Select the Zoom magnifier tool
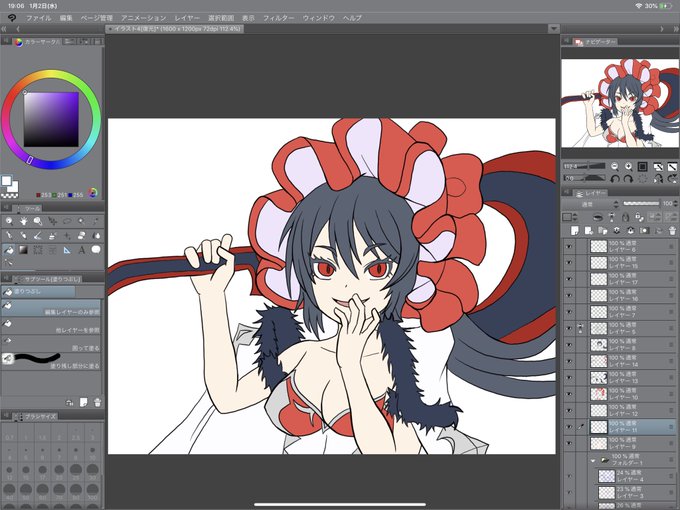The width and height of the screenshot is (680, 510). click(x=9, y=221)
